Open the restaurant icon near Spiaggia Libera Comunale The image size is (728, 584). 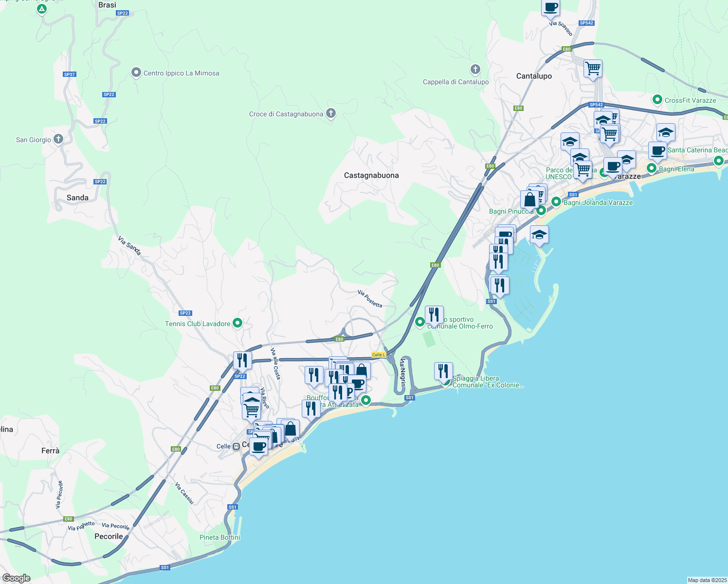[x=443, y=370]
